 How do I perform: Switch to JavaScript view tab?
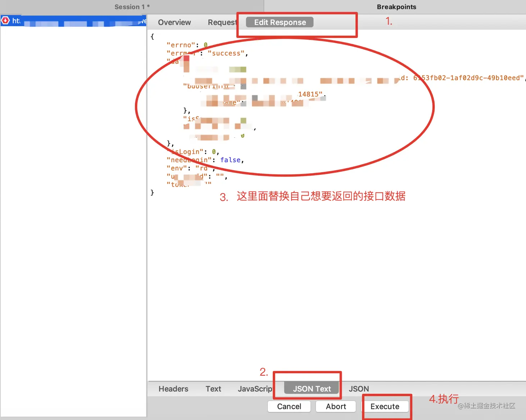coord(255,389)
